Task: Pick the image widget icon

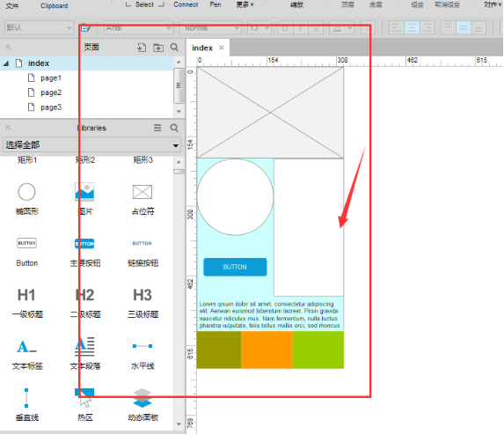Action: click(x=84, y=192)
